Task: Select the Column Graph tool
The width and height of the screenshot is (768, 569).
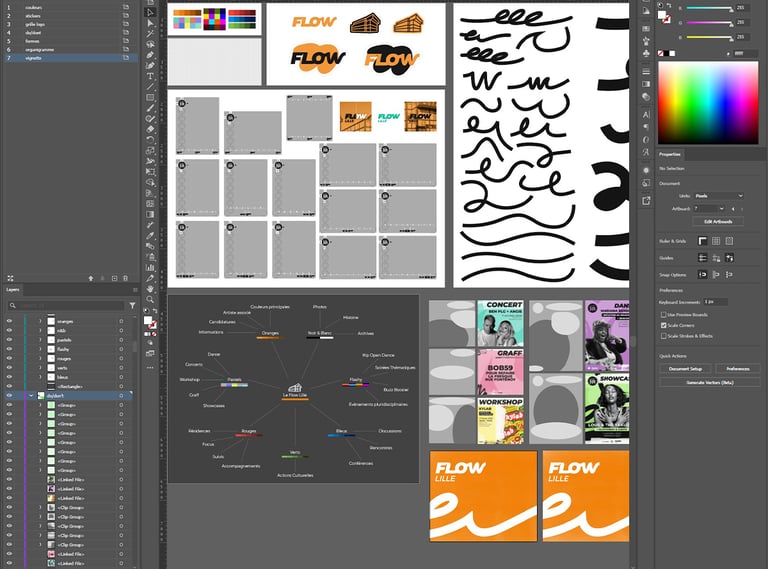Action: [150, 267]
